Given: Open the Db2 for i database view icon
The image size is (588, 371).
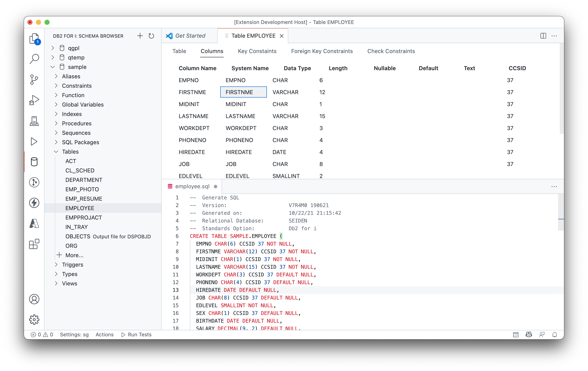Looking at the screenshot, I should coord(34,162).
